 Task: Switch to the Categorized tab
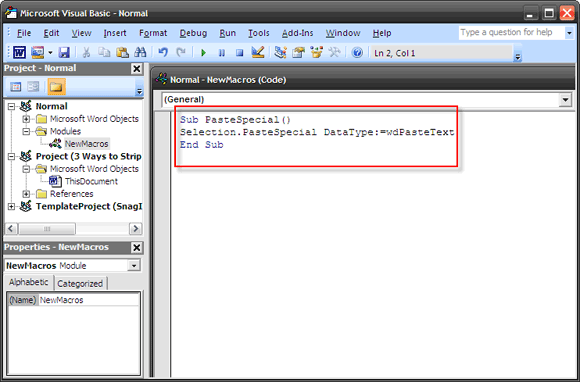click(80, 284)
